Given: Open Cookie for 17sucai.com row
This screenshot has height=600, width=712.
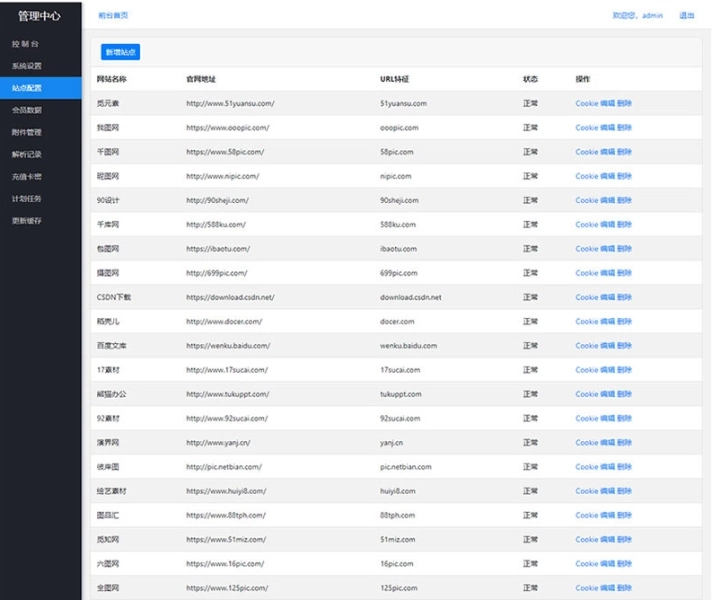Looking at the screenshot, I should coord(587,370).
